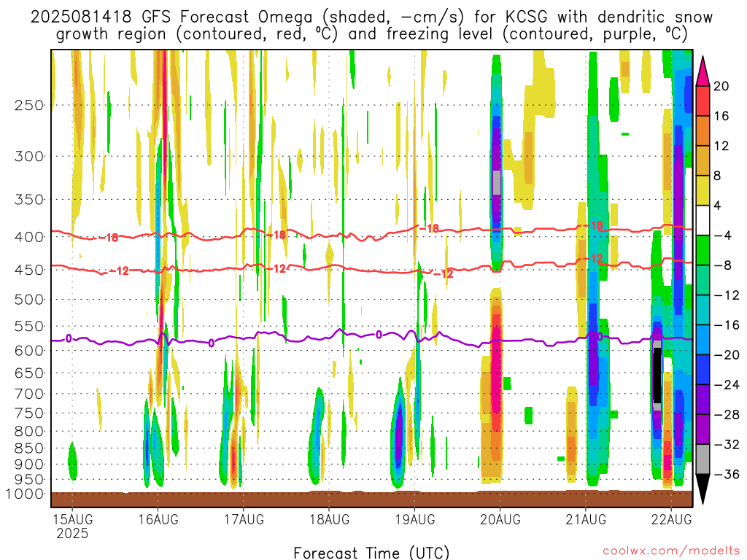Select the 19AUG date label
This screenshot has width=747, height=560.
414,519
